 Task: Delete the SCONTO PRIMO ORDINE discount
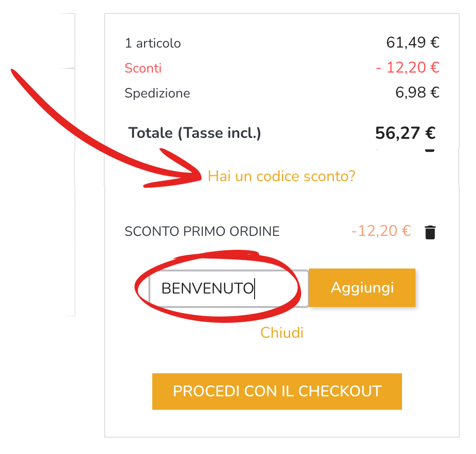[430, 233]
